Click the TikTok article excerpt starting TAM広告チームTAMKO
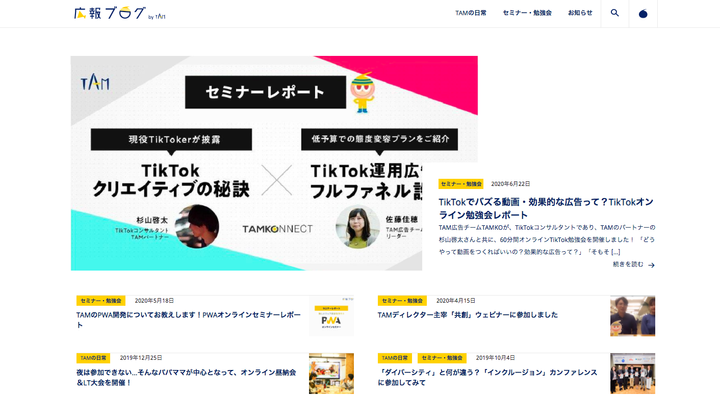Viewport: 720px width, 404px height. 546,240
